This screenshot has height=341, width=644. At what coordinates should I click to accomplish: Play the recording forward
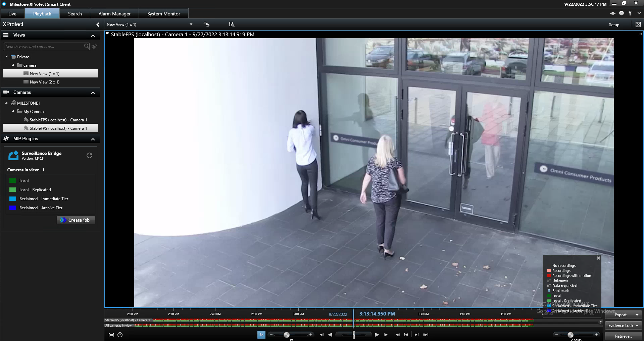377,335
